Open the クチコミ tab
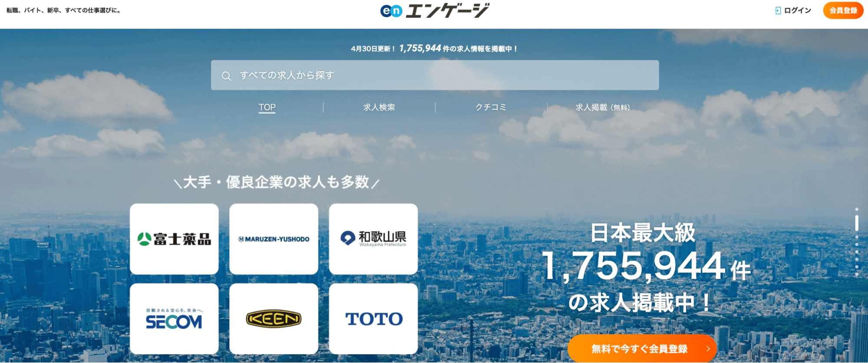The height and width of the screenshot is (363, 868). point(491,107)
